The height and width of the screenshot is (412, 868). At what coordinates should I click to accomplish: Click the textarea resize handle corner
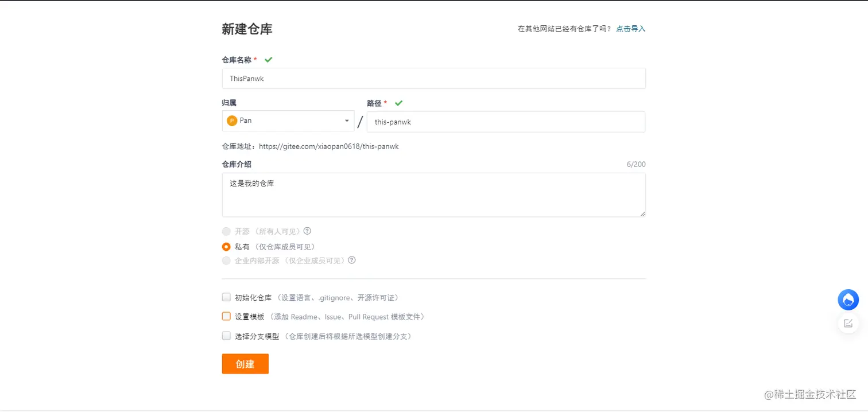click(x=642, y=213)
